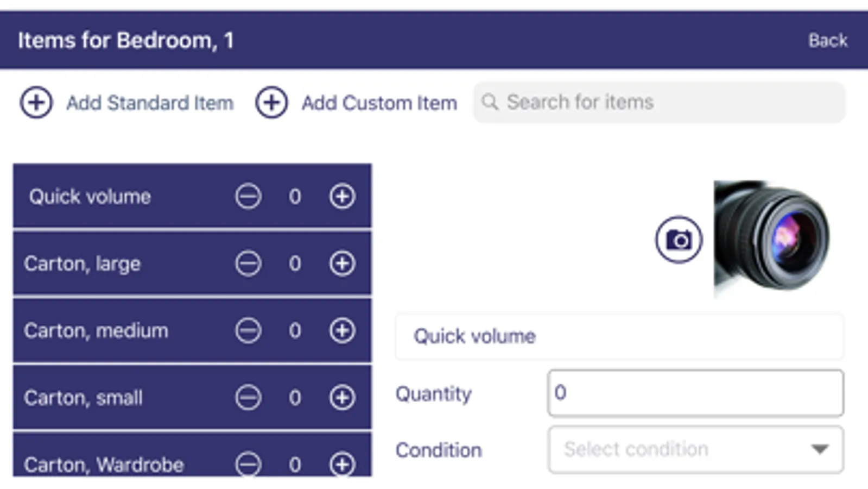The width and height of the screenshot is (868, 489).
Task: Increase Carton, small quantity
Action: [342, 398]
